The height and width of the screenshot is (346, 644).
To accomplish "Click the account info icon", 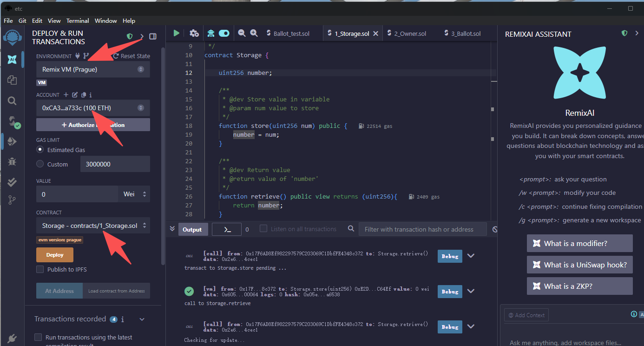I will click(90, 95).
